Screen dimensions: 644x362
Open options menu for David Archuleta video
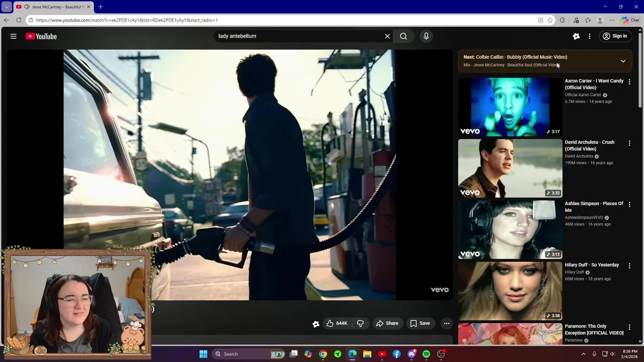629,143
